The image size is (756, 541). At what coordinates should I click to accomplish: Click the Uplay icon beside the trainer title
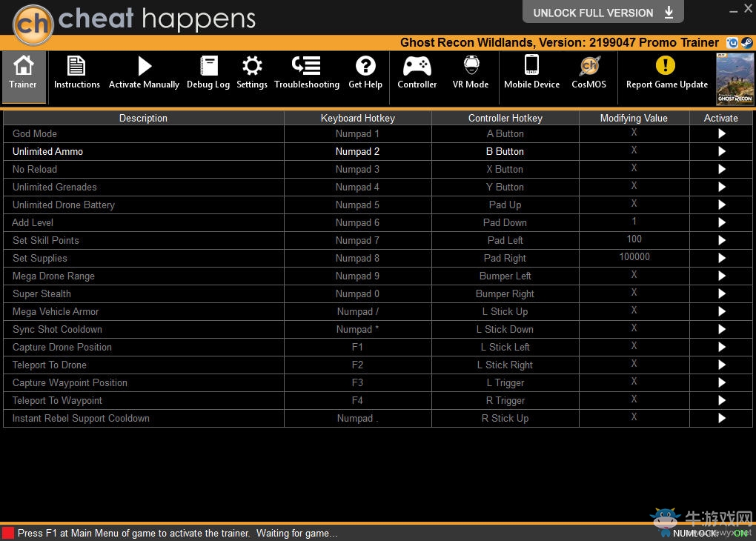732,43
